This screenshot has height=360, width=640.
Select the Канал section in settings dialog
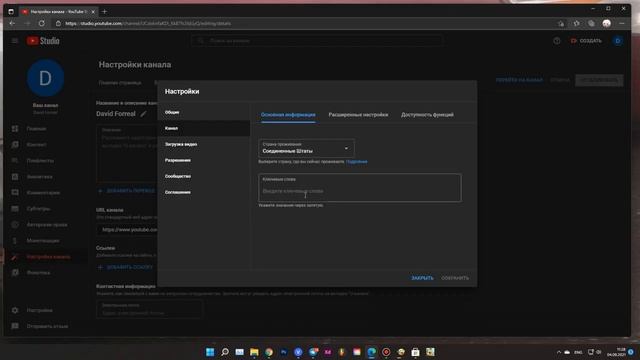tap(204, 128)
